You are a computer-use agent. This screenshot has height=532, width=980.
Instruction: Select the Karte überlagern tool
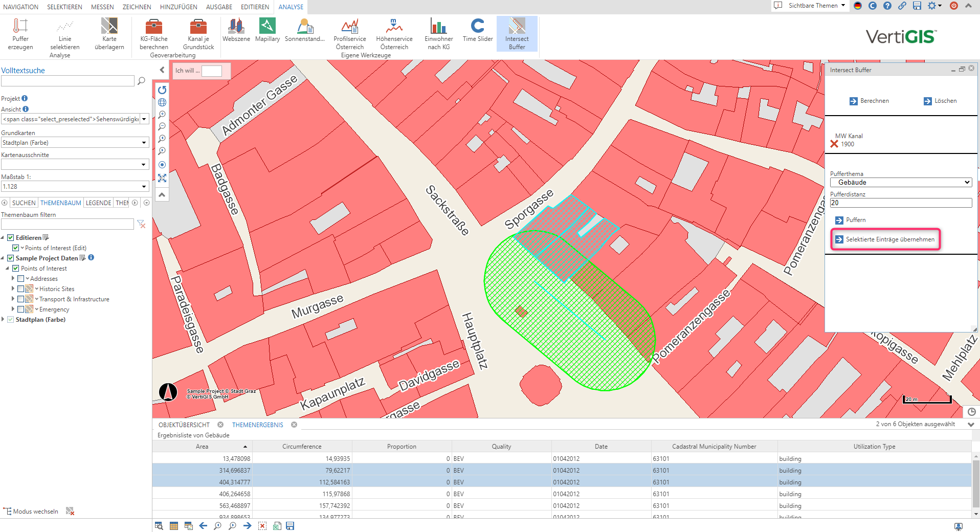[x=109, y=26]
